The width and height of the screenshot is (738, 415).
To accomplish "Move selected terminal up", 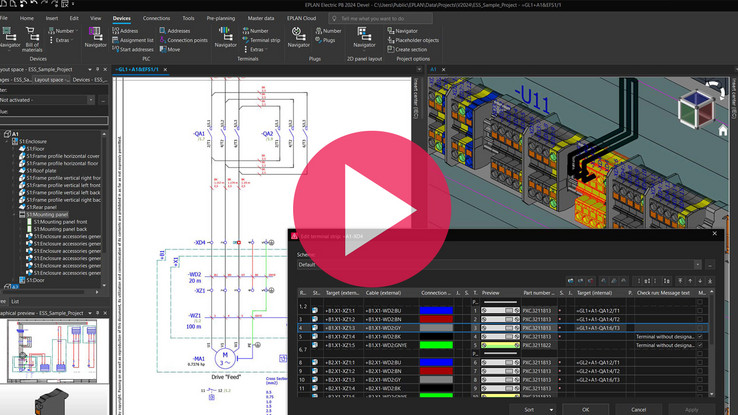I will 690,281.
